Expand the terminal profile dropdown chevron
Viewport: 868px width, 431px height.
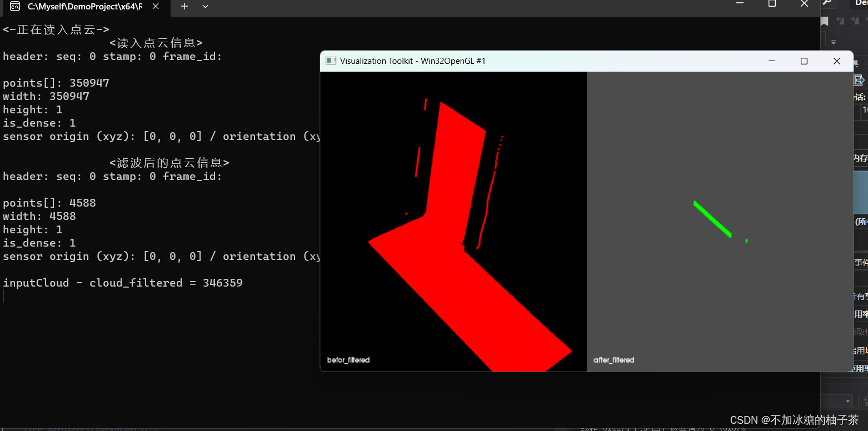205,6
